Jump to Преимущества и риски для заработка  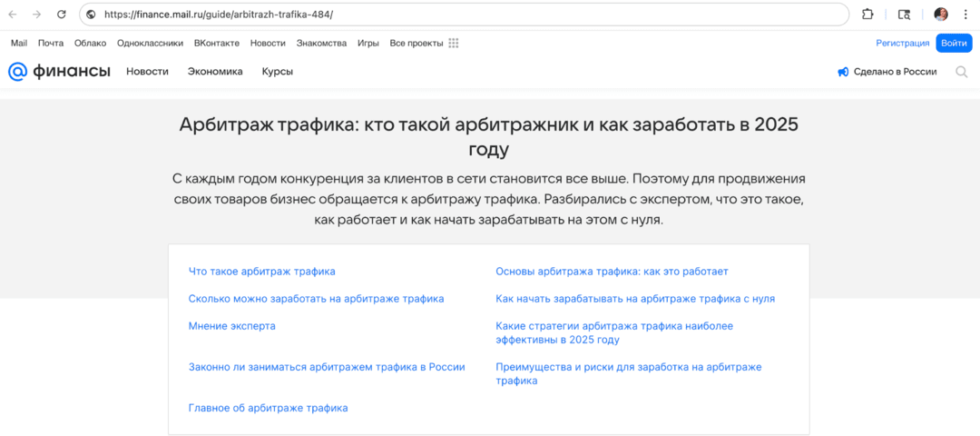(629, 373)
